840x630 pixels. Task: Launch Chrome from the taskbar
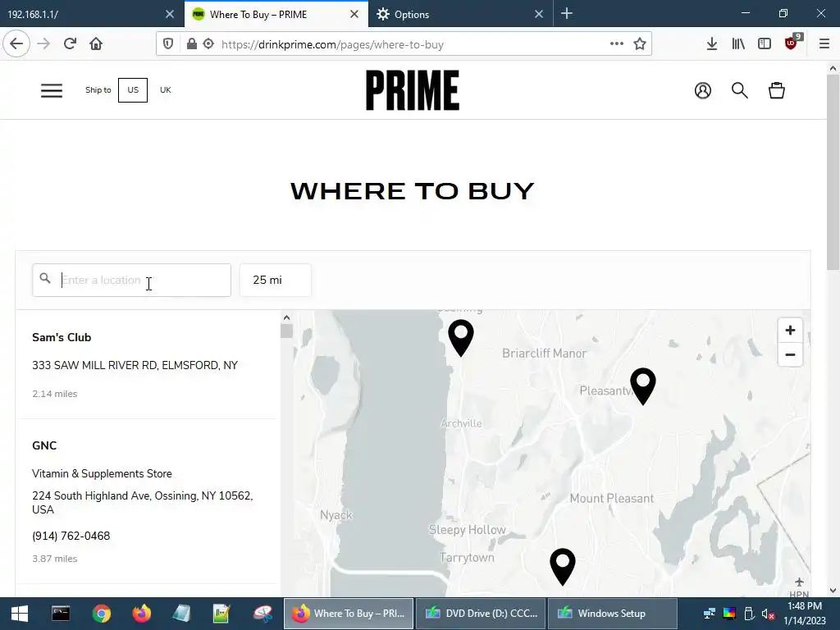click(101, 614)
